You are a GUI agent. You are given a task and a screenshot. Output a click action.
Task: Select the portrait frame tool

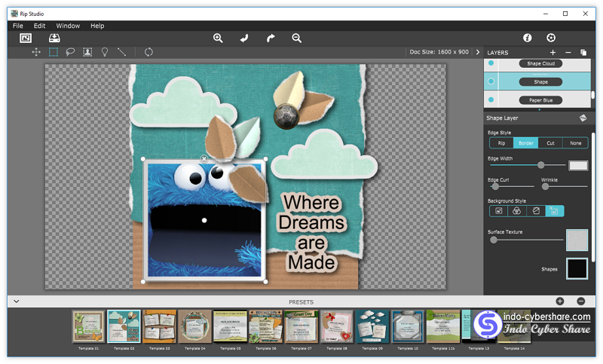87,52
